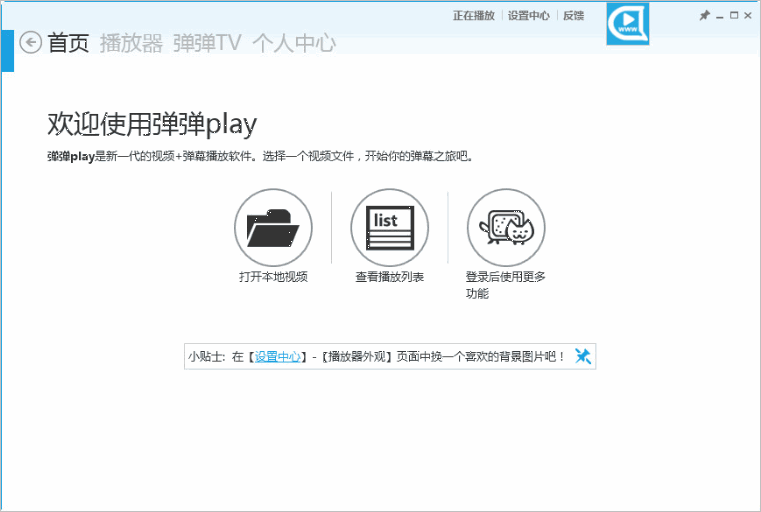The image size is (761, 512).
Task: Click the pin icon in the tip bar
Action: [582, 356]
